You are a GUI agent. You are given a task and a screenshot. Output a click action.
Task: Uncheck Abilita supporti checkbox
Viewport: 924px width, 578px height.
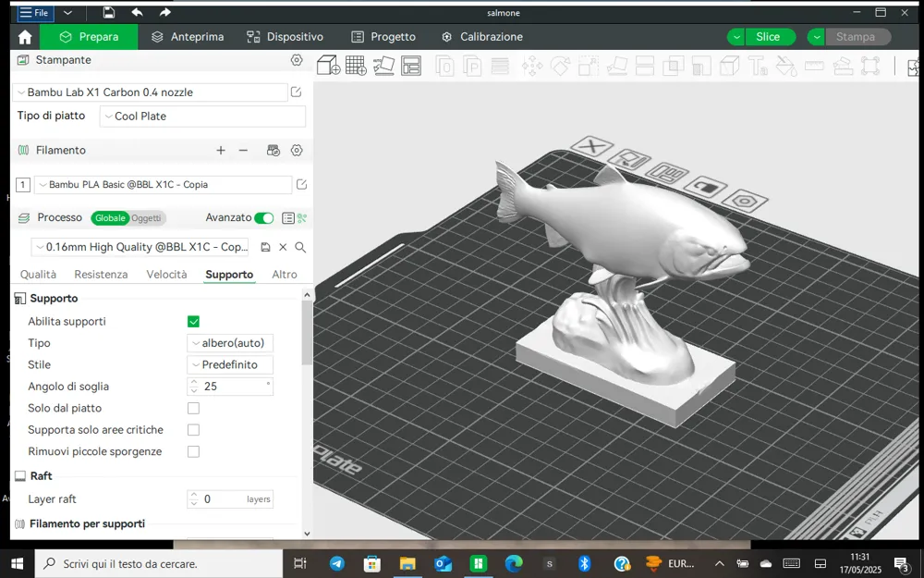pos(193,322)
